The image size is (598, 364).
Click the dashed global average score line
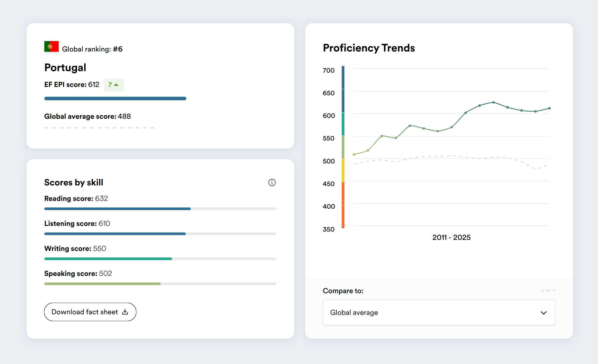pyautogui.click(x=99, y=128)
